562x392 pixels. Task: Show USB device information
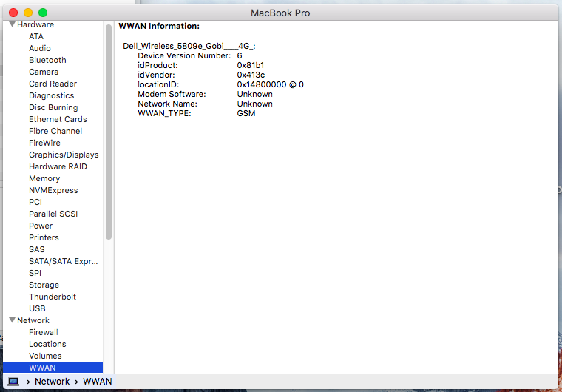coord(37,308)
